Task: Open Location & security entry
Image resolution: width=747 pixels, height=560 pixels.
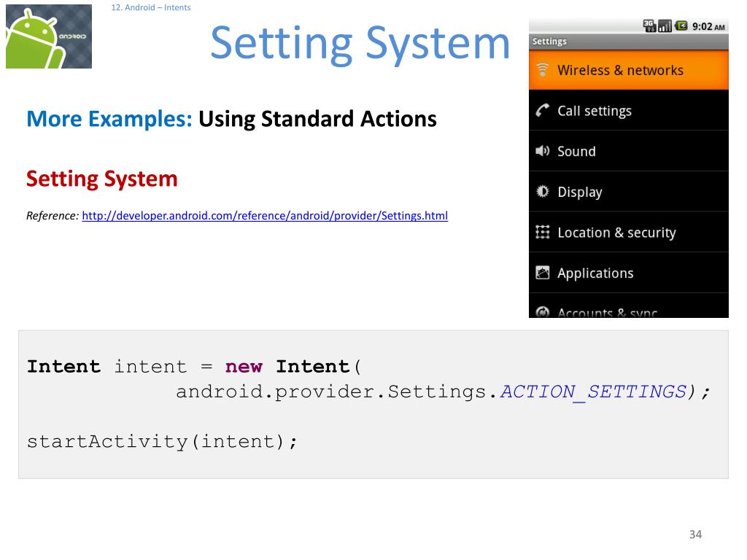Action: click(628, 232)
